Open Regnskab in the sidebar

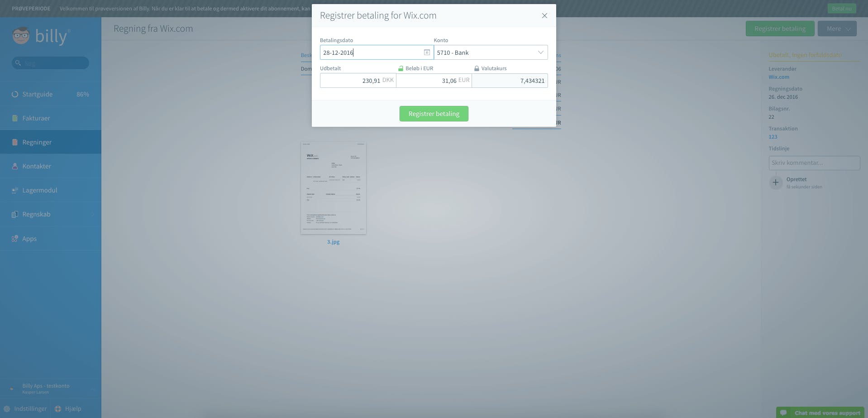point(50,214)
